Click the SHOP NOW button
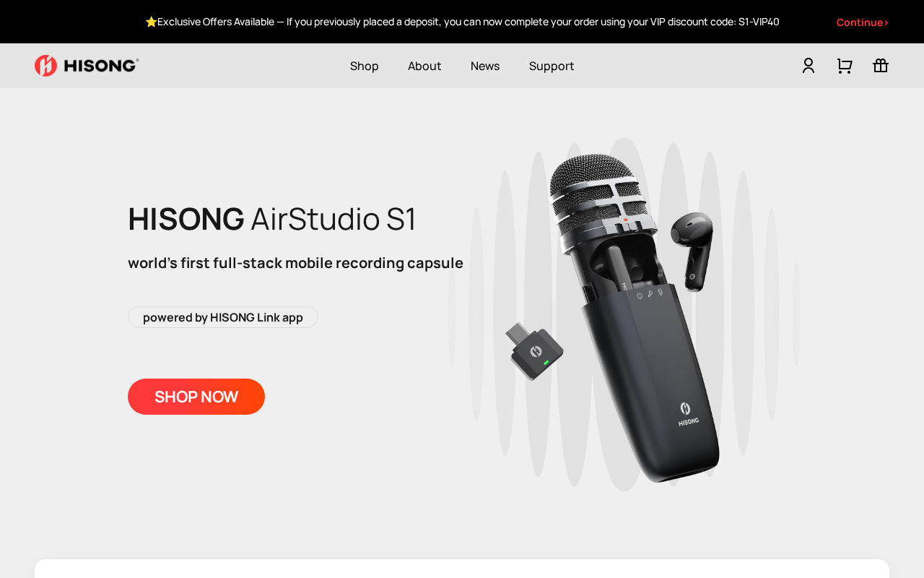 196,397
